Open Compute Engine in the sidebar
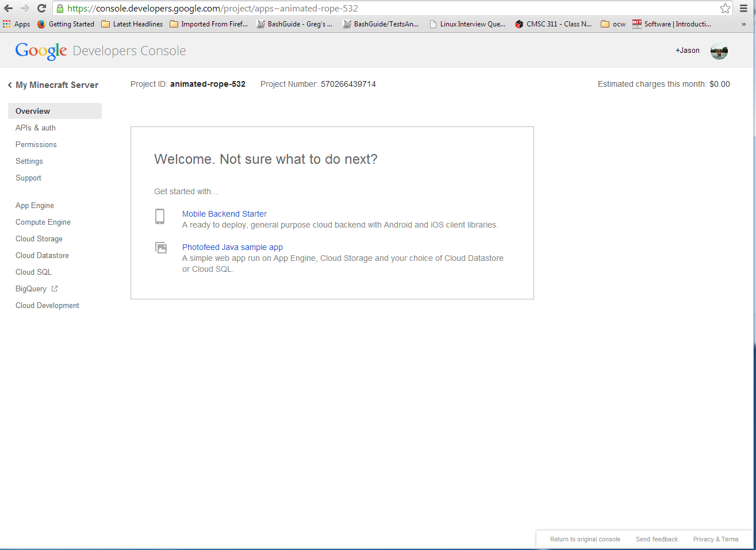Viewport: 756px width, 550px height. pyautogui.click(x=43, y=222)
